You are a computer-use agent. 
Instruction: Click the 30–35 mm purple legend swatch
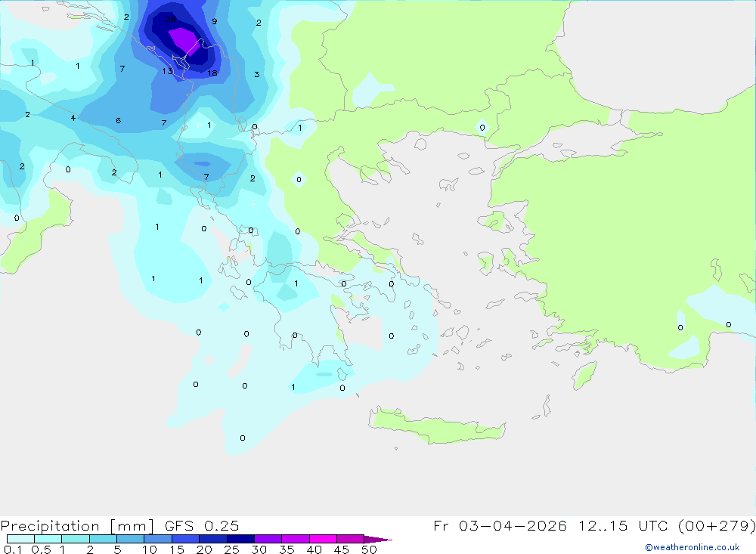268,539
